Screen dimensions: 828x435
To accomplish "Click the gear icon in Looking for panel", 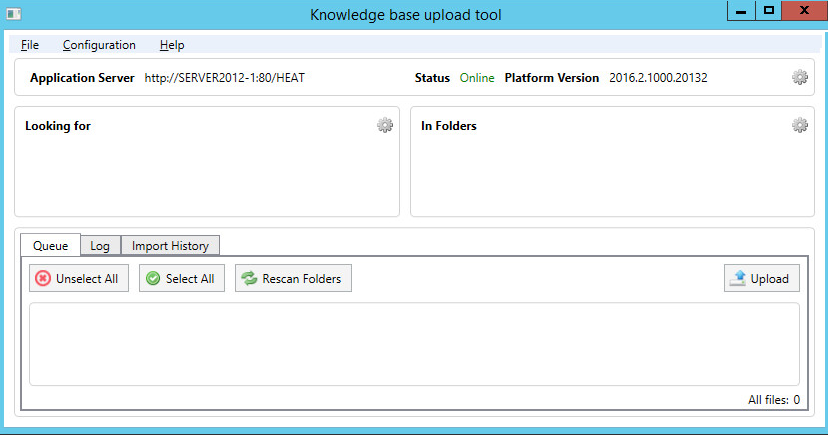I will point(384,125).
